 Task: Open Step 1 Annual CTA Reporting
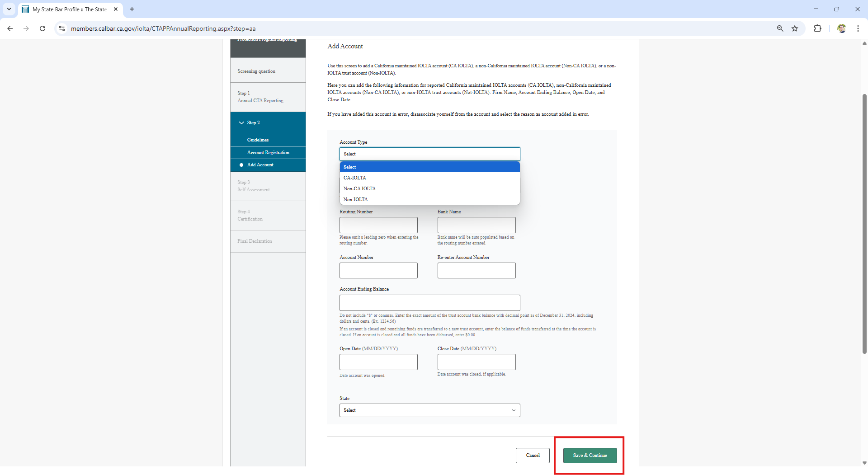click(268, 97)
